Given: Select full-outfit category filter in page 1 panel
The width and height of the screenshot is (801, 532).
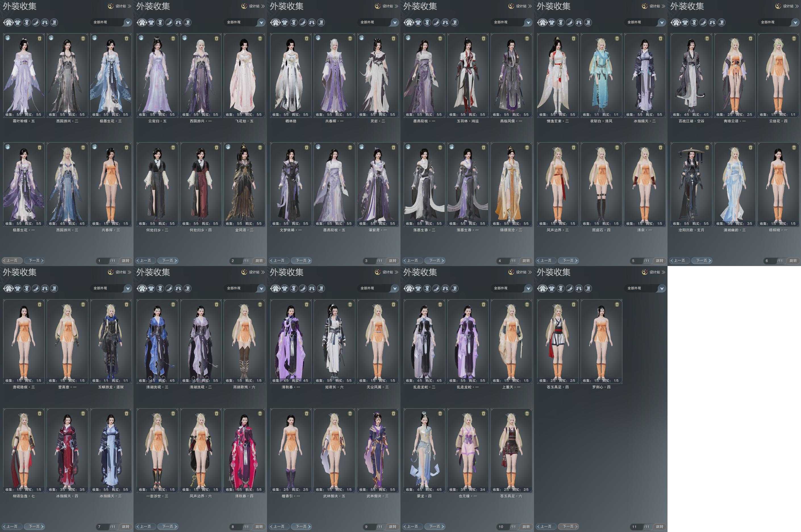Looking at the screenshot, I should click(8, 23).
